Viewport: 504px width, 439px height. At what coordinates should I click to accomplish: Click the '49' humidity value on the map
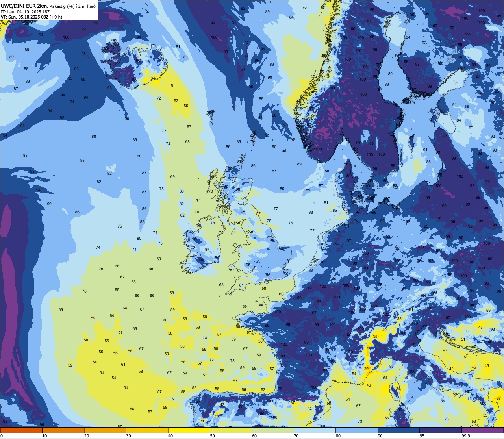pyautogui.click(x=482, y=390)
